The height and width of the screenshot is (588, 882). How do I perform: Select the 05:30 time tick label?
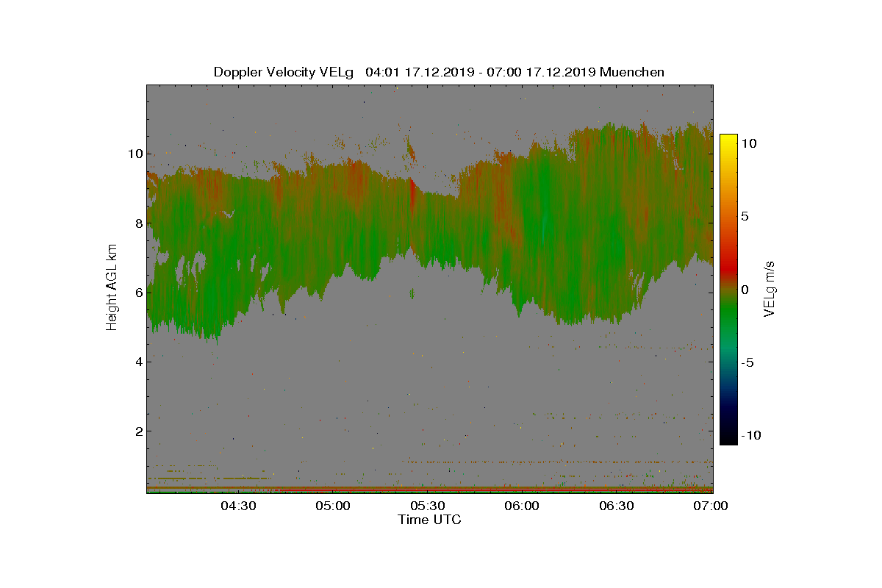428,506
